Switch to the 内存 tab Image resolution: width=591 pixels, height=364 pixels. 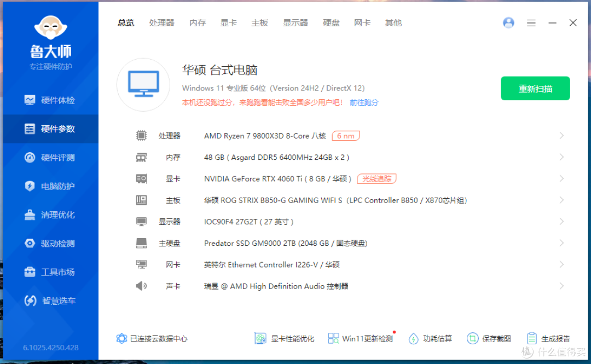[197, 22]
